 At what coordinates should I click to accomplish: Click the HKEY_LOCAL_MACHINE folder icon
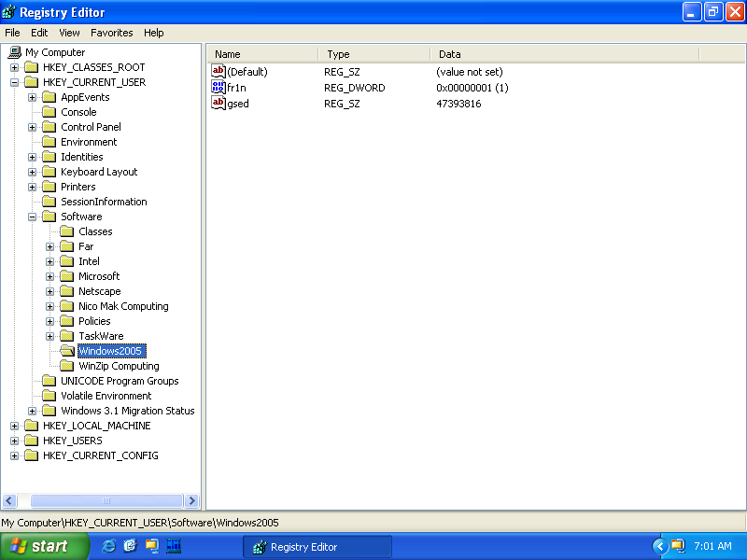[32, 426]
